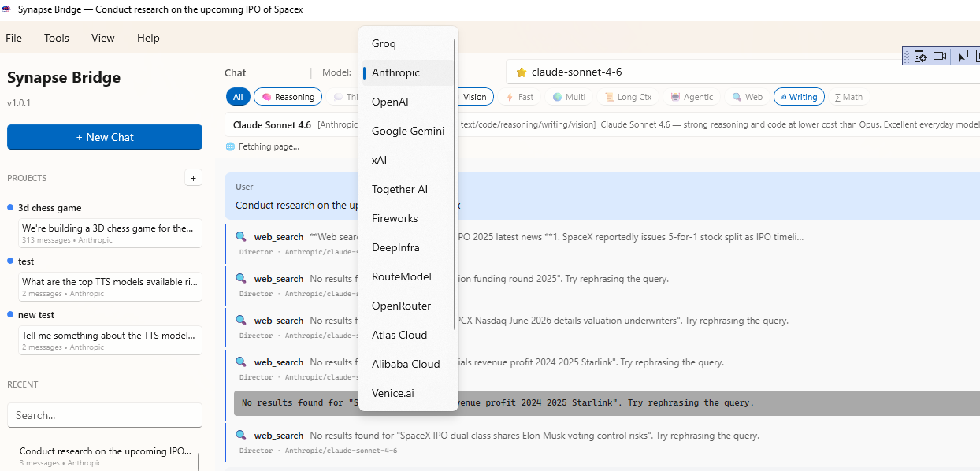The width and height of the screenshot is (980, 471).
Task: Choose OpenRouter from the provider list
Action: [x=406, y=306]
